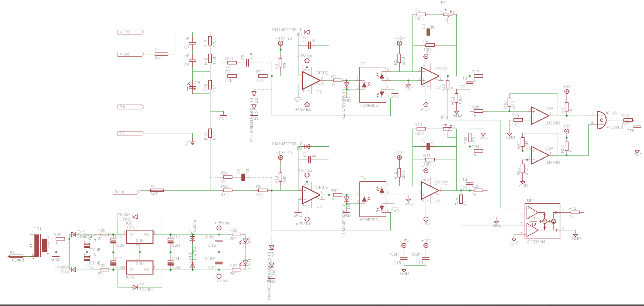Screen dimensions: 644x306
Task: Select fuse F1 rated 8AT
Action: click(x=161, y=54)
